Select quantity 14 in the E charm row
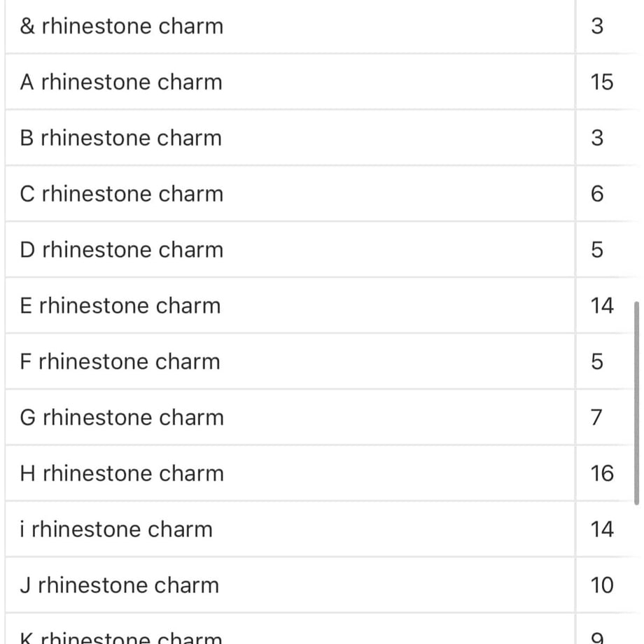Image resolution: width=644 pixels, height=644 pixels. 602,306
